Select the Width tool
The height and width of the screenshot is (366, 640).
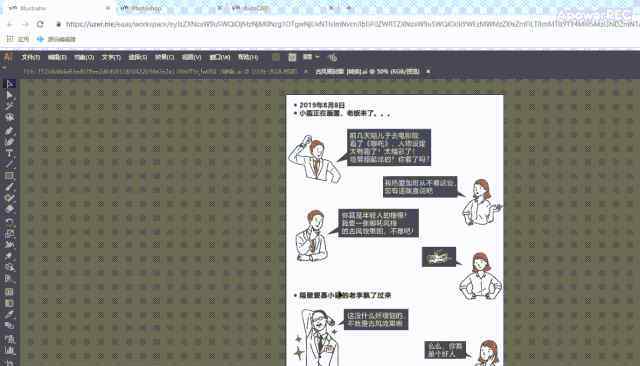[x=10, y=244]
